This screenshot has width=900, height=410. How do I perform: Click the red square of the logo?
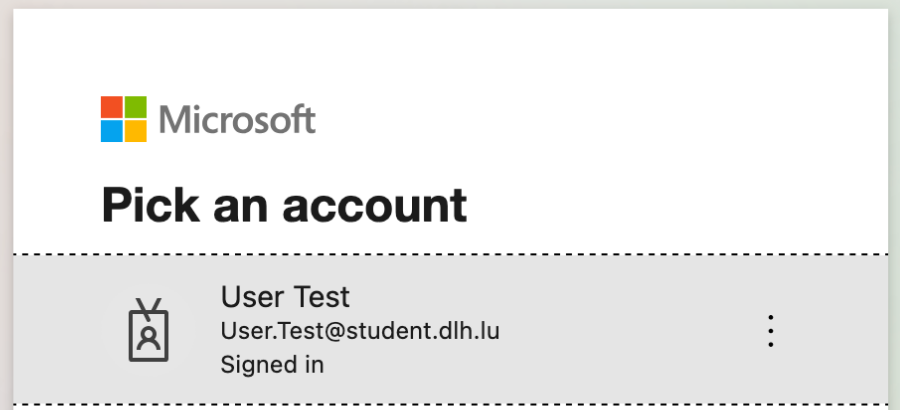pyautogui.click(x=112, y=107)
